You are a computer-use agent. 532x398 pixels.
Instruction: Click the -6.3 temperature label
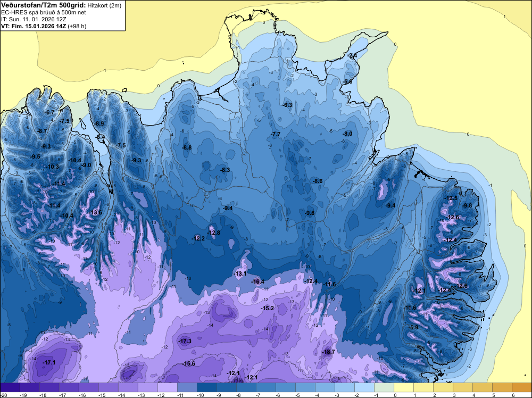pyautogui.click(x=287, y=105)
